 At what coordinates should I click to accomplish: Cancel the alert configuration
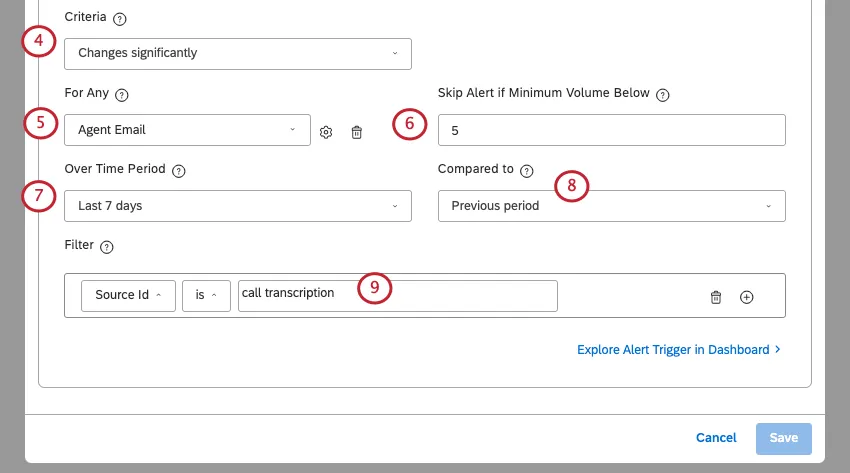click(x=716, y=438)
